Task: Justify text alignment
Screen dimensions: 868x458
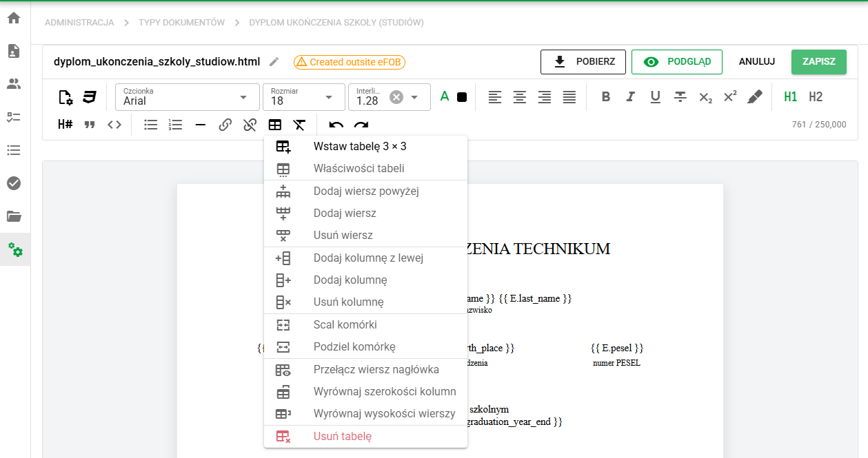Action: (569, 97)
